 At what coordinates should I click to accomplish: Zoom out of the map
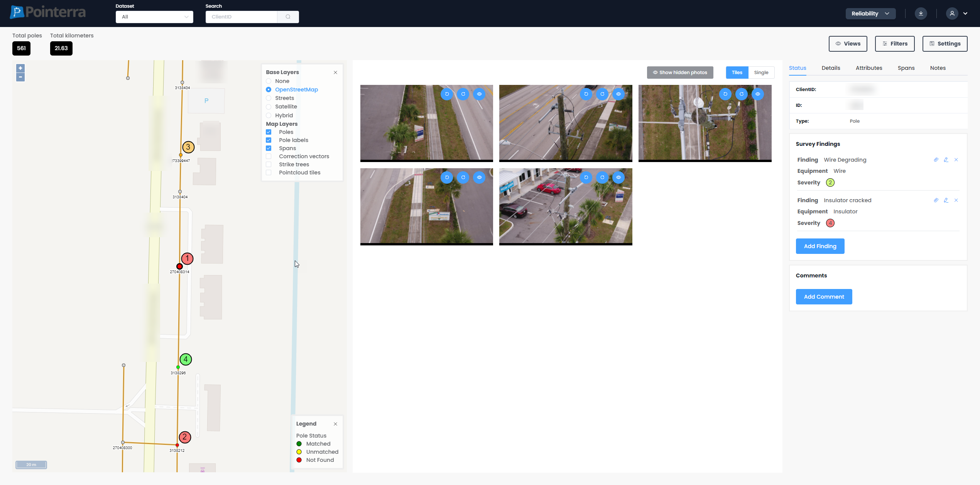point(20,77)
